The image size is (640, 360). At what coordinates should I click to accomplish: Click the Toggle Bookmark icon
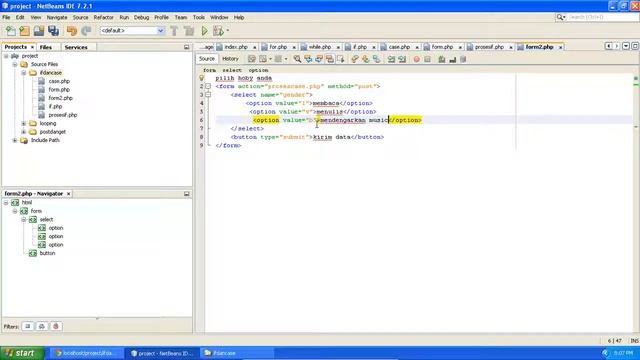pos(376,59)
